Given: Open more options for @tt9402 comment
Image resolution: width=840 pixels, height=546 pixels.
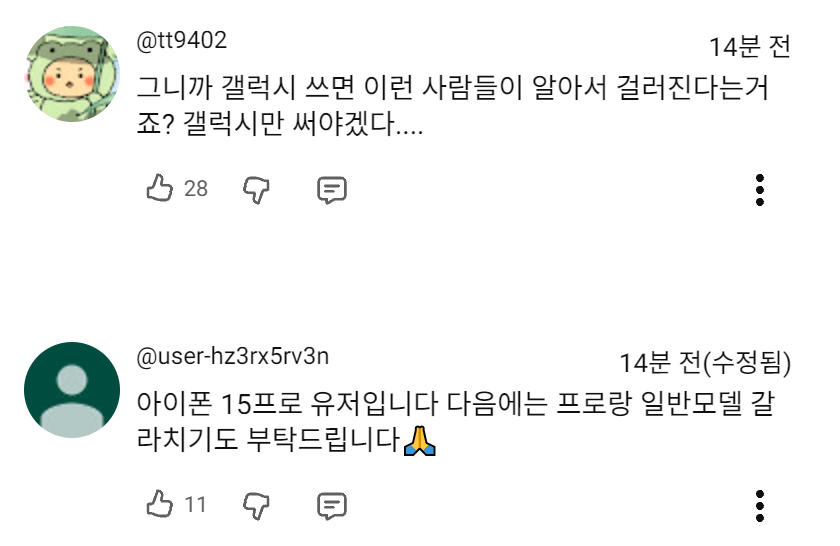Looking at the screenshot, I should [760, 189].
